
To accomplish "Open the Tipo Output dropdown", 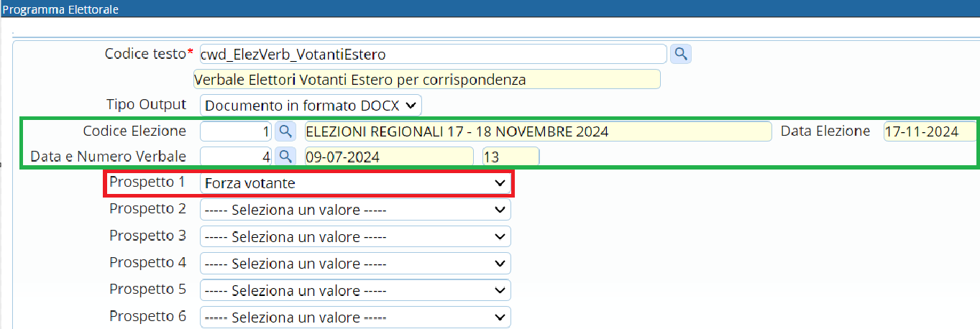I will tap(311, 105).
